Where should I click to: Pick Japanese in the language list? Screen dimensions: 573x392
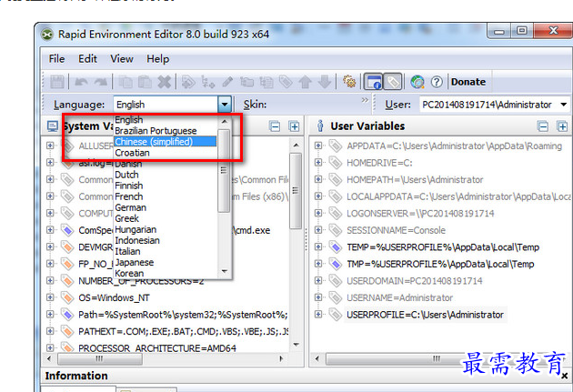(166, 262)
